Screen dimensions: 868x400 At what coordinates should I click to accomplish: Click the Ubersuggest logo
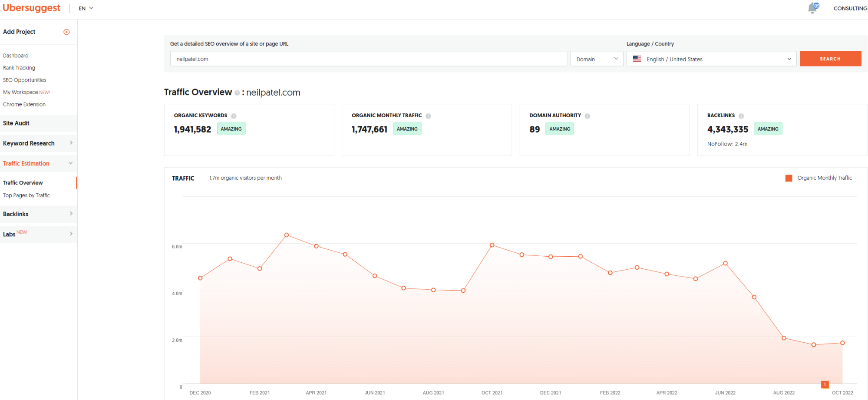pos(32,7)
